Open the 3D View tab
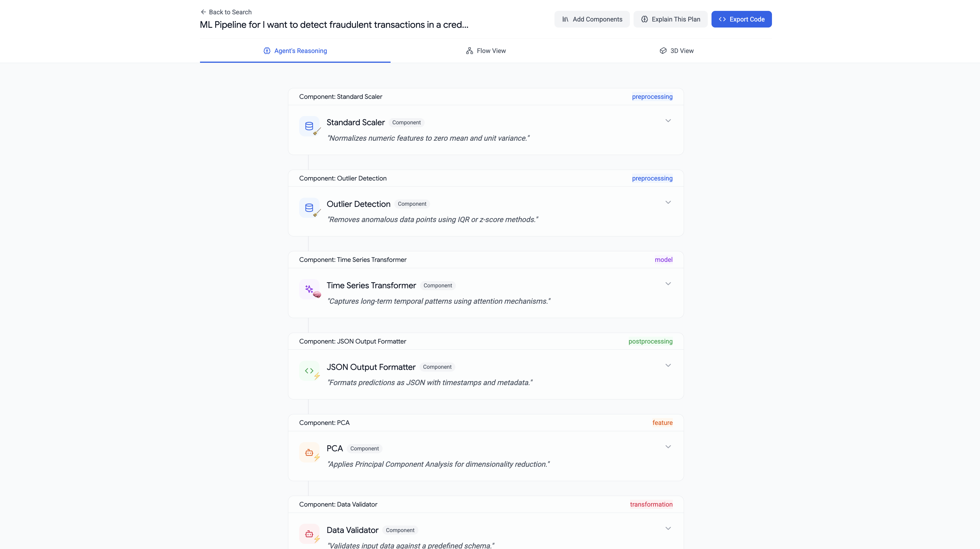The height and width of the screenshot is (549, 980). click(677, 51)
